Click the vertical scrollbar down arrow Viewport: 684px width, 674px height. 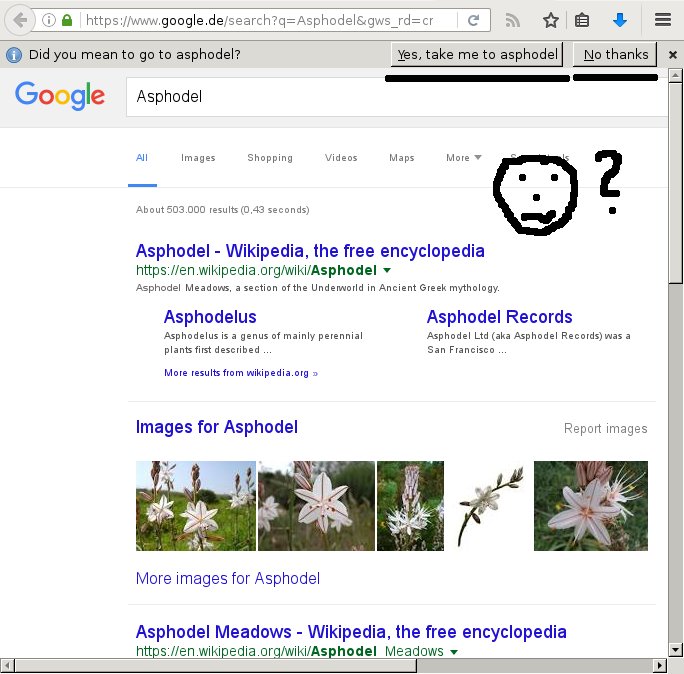tap(675, 650)
